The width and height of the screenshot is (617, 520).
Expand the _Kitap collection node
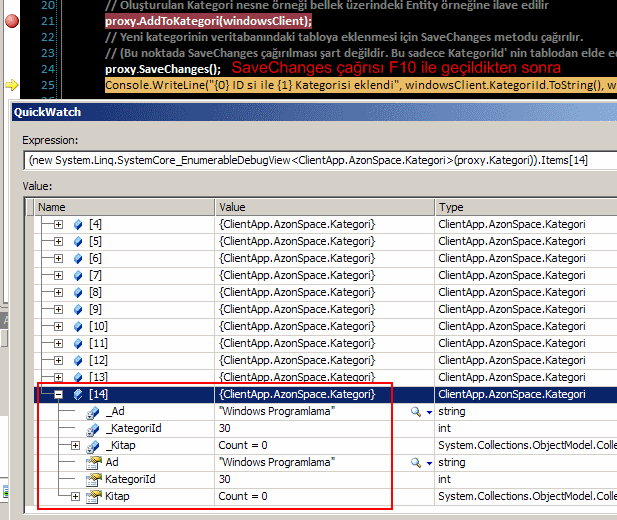pyautogui.click(x=76, y=445)
